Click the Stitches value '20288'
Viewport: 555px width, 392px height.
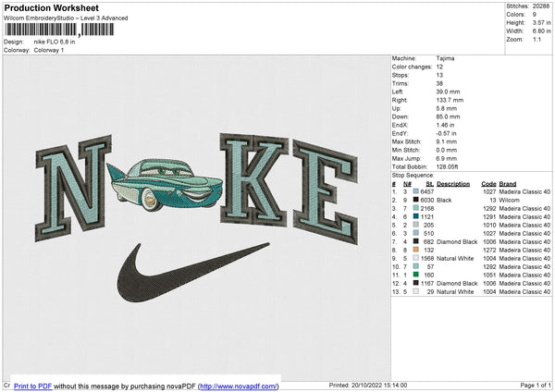[541, 6]
